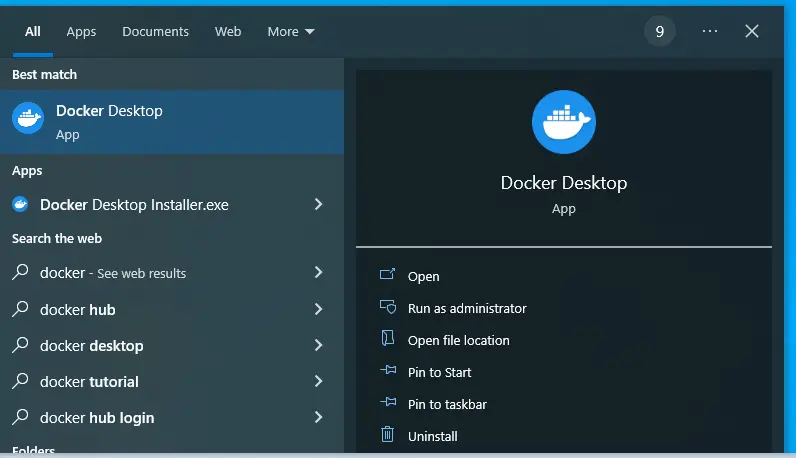Click the magnifier icon beside 'docker desktop'
The width and height of the screenshot is (796, 458).
point(20,345)
